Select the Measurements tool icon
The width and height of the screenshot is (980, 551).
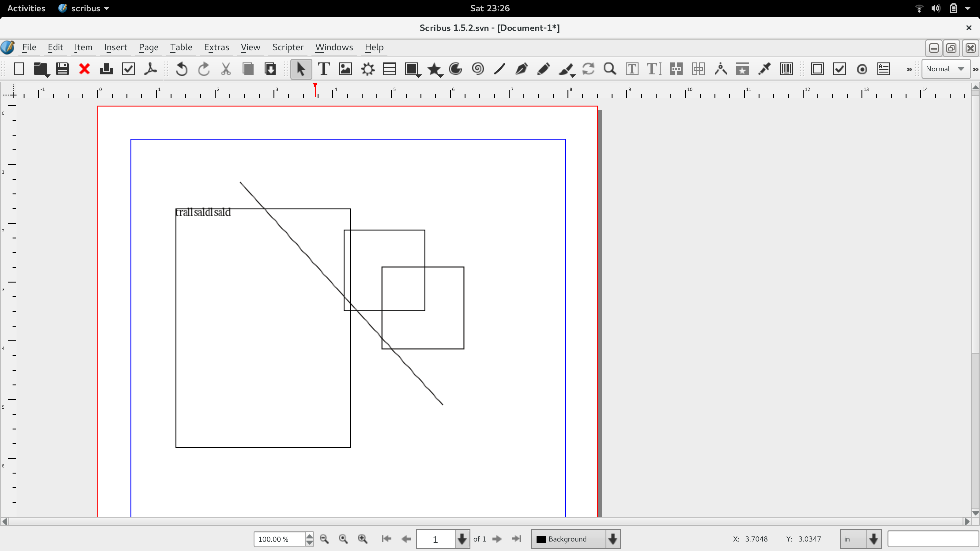[x=720, y=69]
